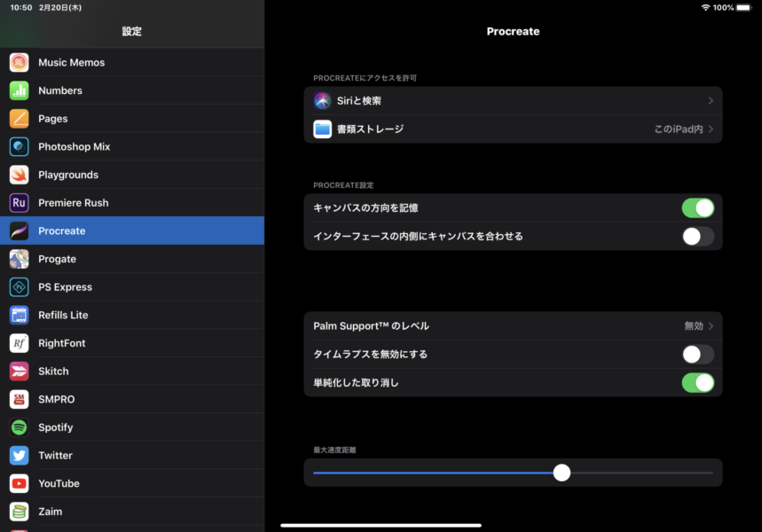
Task: Select Premiere Rush in settings list
Action: pos(132,203)
